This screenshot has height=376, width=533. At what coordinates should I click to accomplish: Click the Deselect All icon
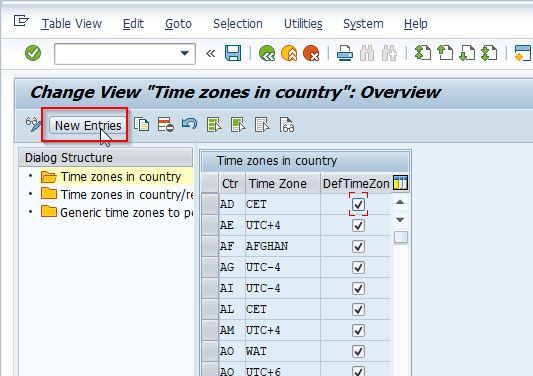[262, 125]
